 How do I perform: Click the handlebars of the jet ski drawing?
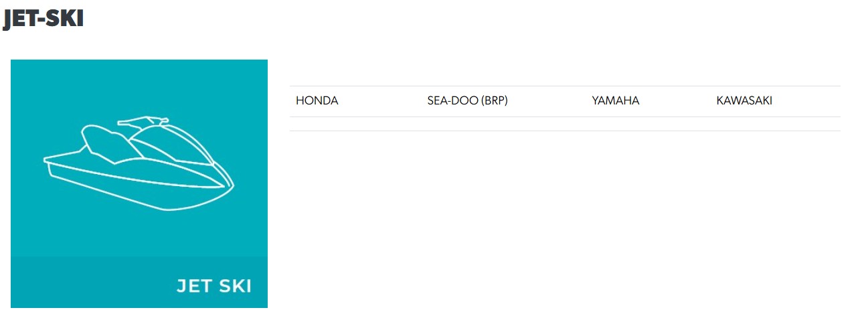click(x=142, y=122)
